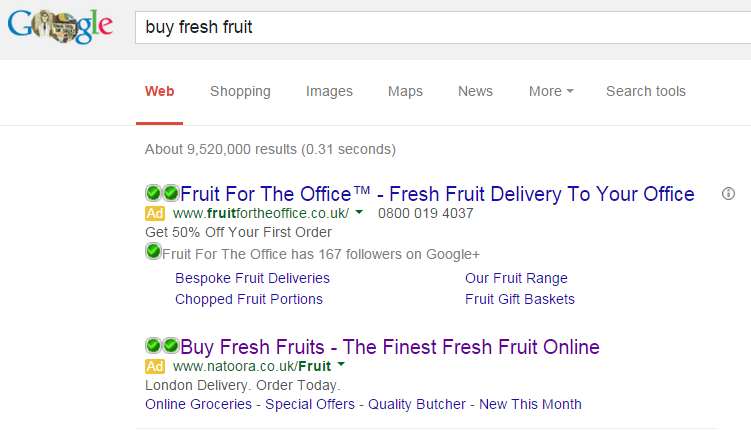This screenshot has width=751, height=431.
Task: Open Search tools
Action: 646,91
